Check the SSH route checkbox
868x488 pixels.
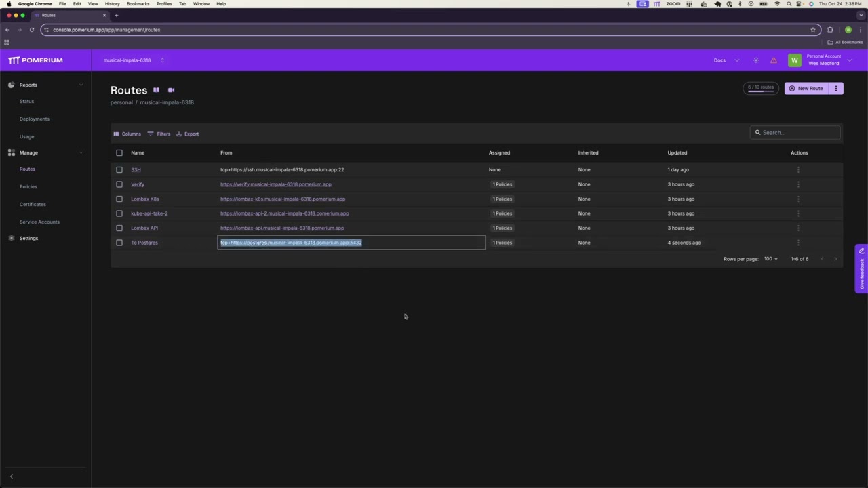pyautogui.click(x=119, y=169)
